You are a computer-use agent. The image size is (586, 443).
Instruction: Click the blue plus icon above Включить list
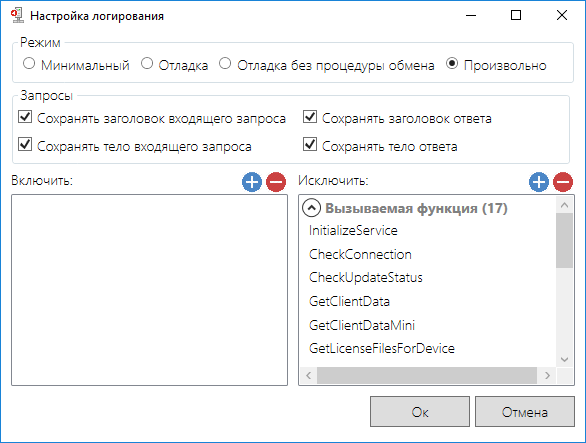tap(252, 182)
